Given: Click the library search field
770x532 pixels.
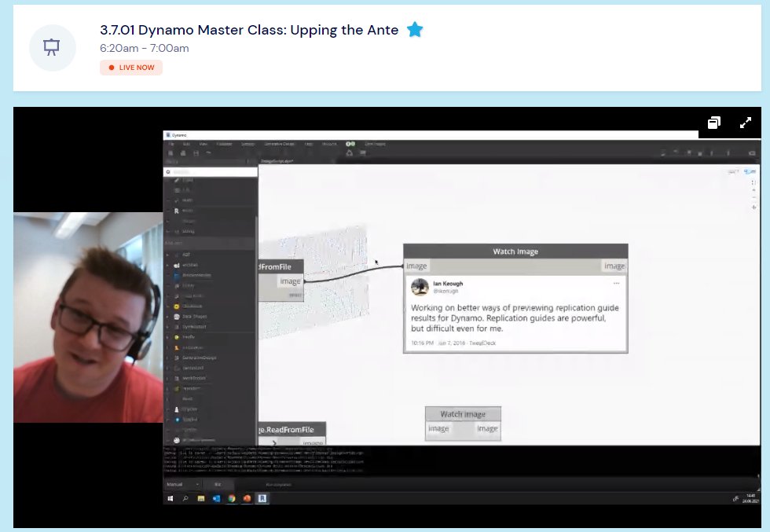Looking at the screenshot, I should click(211, 172).
